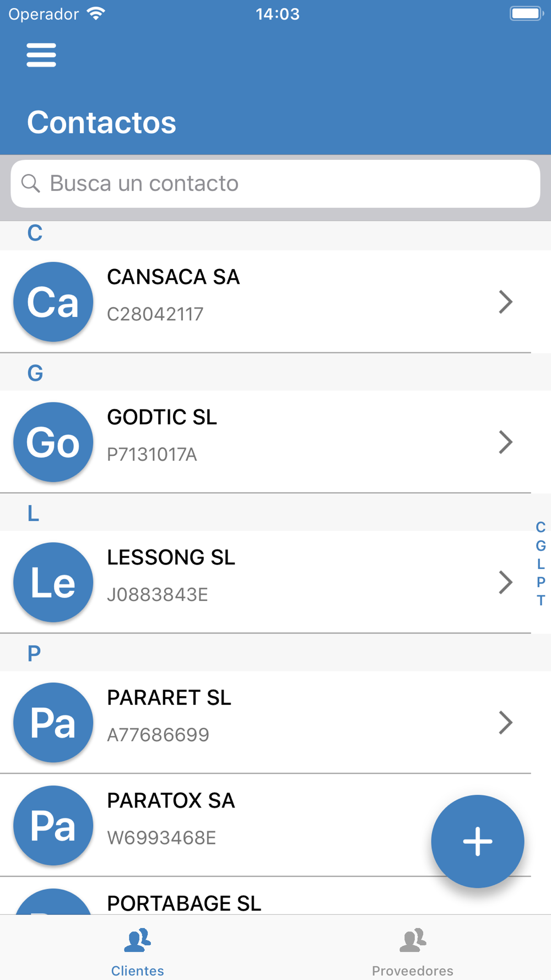551x980 pixels.
Task: Jump to letter P in index
Action: pos(541,582)
